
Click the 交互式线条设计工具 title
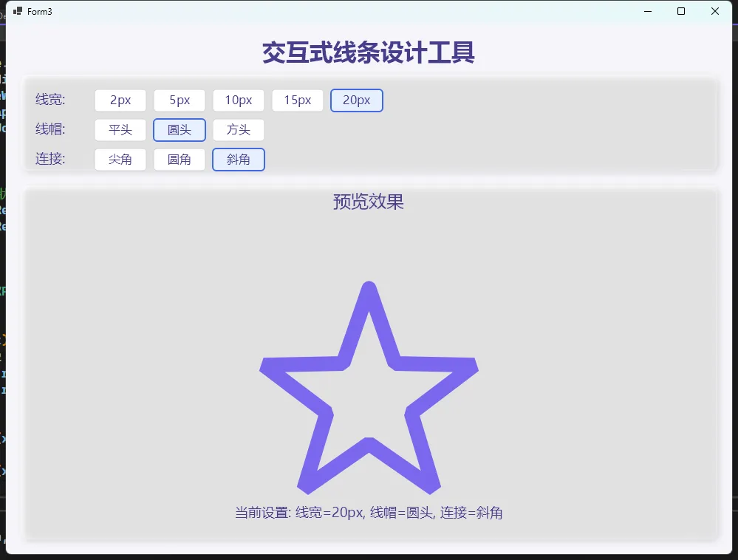(x=369, y=53)
